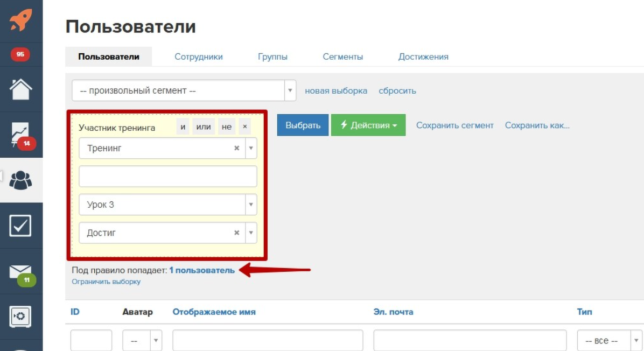Clear the Достиг selection with its ×
The width and height of the screenshot is (644, 351).
236,233
